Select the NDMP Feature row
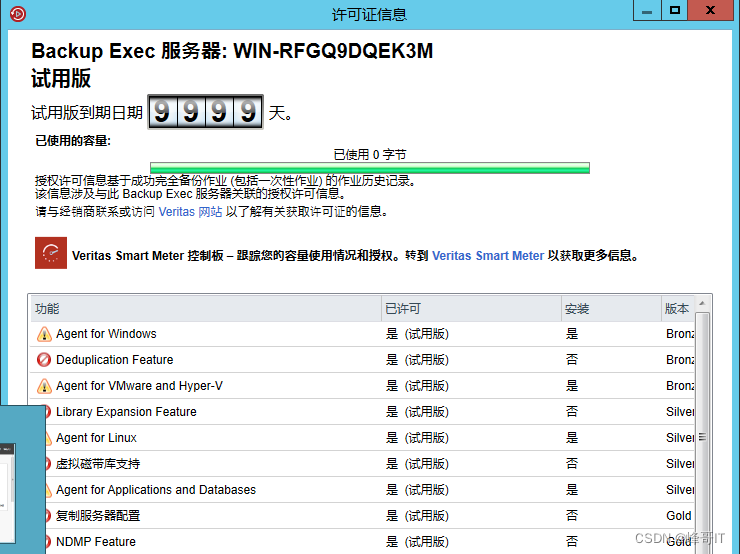This screenshot has width=740, height=554. 370,542
